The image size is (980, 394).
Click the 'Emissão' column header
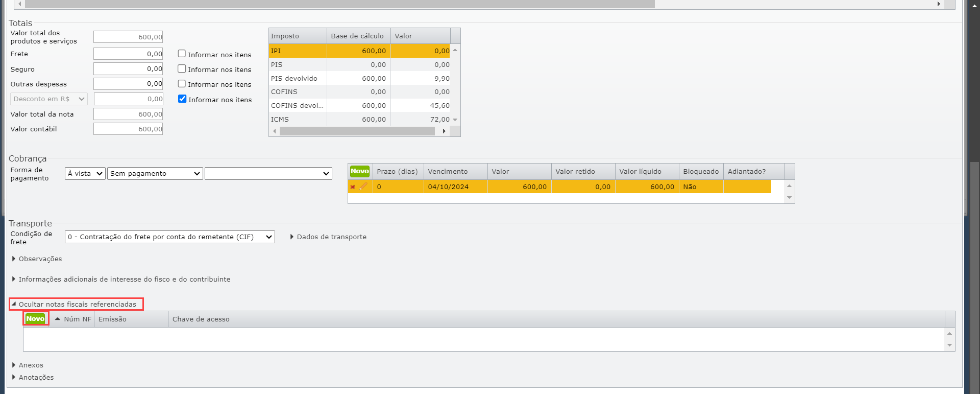131,319
